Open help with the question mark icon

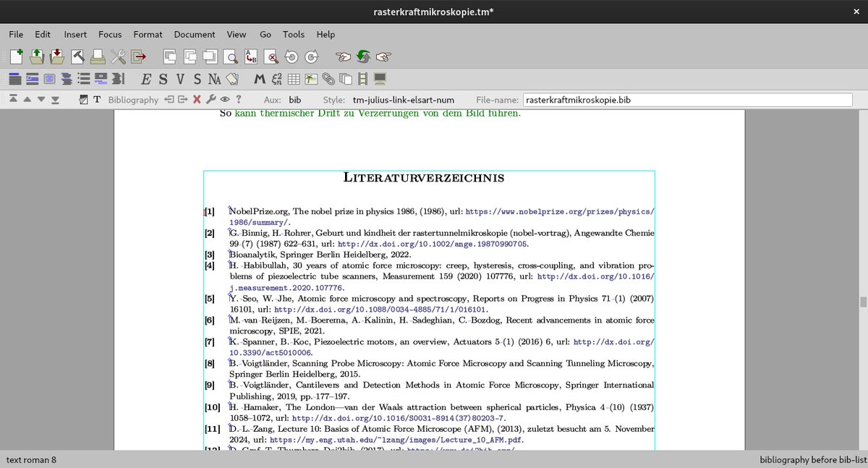pyautogui.click(x=239, y=100)
